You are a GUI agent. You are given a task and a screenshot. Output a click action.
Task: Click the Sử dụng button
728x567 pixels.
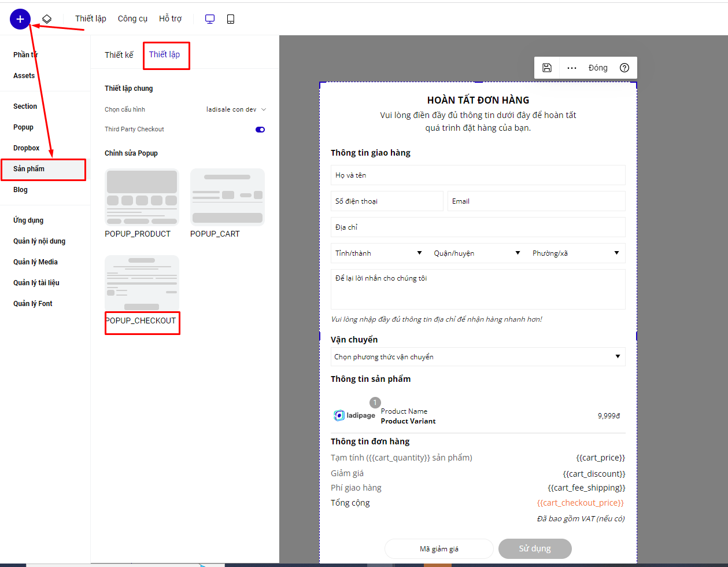(x=535, y=548)
